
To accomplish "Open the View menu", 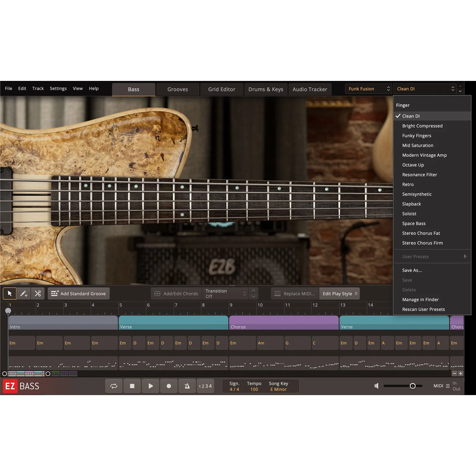I will point(78,89).
